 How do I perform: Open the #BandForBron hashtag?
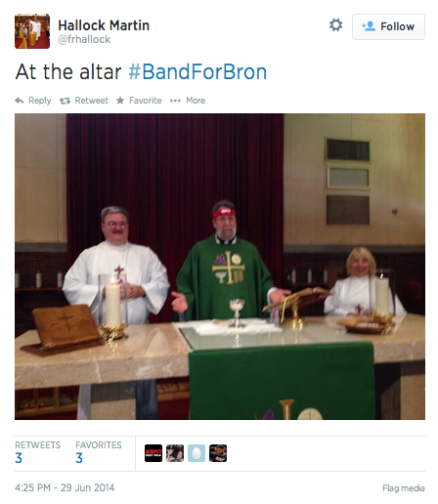197,71
